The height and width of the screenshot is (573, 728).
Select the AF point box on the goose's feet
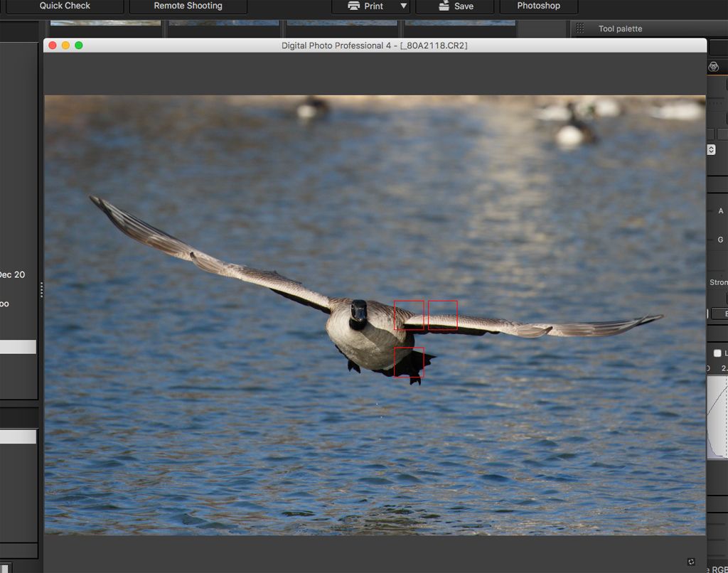[x=409, y=362]
